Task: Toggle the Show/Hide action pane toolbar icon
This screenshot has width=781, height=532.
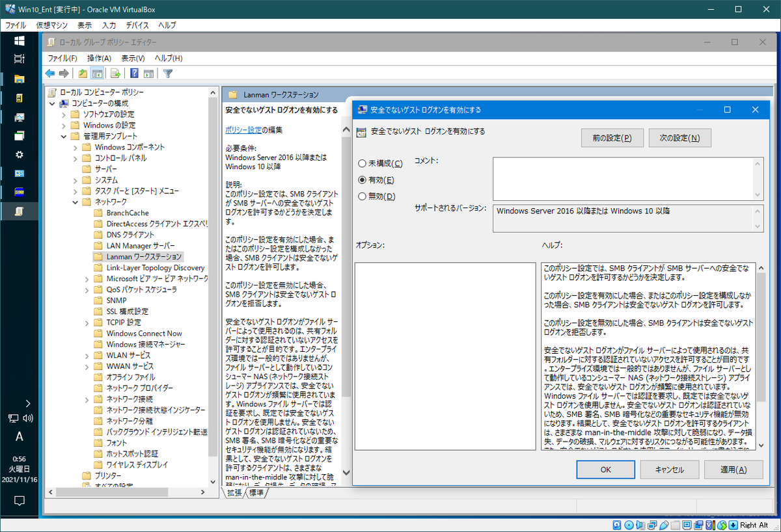Action: [148, 73]
